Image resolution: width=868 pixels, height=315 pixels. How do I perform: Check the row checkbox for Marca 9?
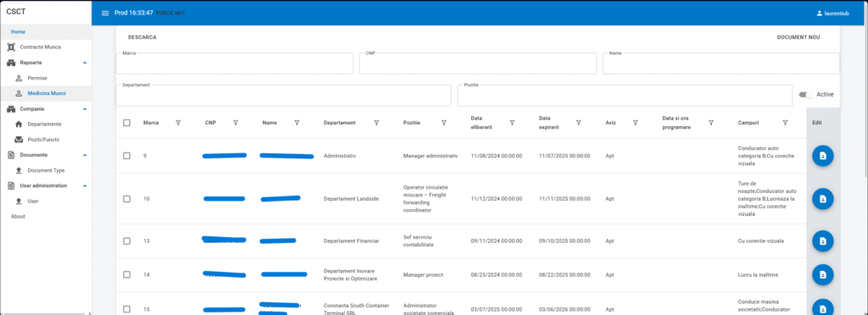tap(127, 156)
